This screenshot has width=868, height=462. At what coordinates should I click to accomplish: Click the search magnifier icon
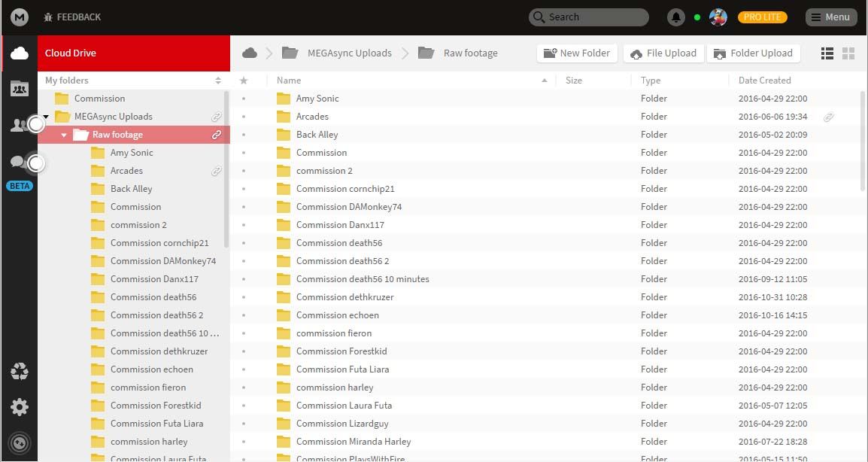[539, 17]
